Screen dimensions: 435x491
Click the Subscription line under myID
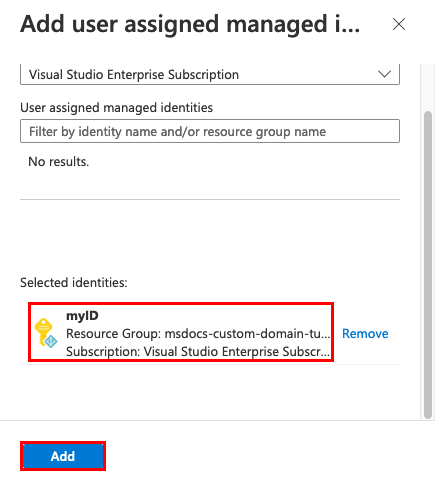click(198, 352)
